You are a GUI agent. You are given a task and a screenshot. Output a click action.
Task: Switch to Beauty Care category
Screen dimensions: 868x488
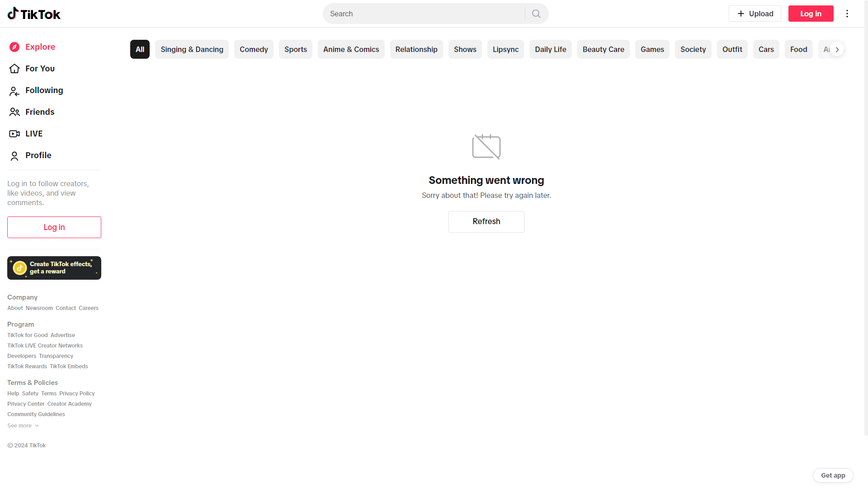[x=603, y=50]
